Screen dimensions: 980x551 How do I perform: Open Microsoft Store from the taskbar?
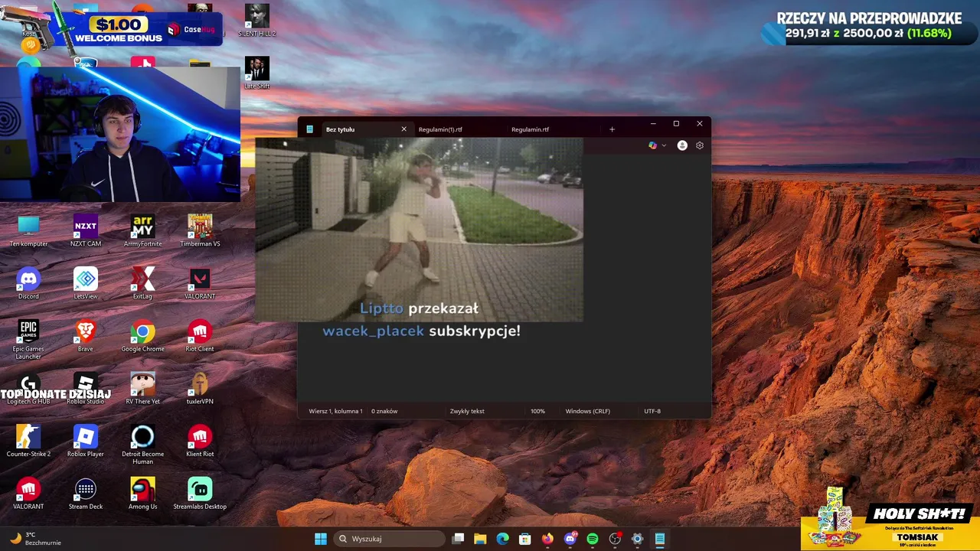[x=524, y=539]
